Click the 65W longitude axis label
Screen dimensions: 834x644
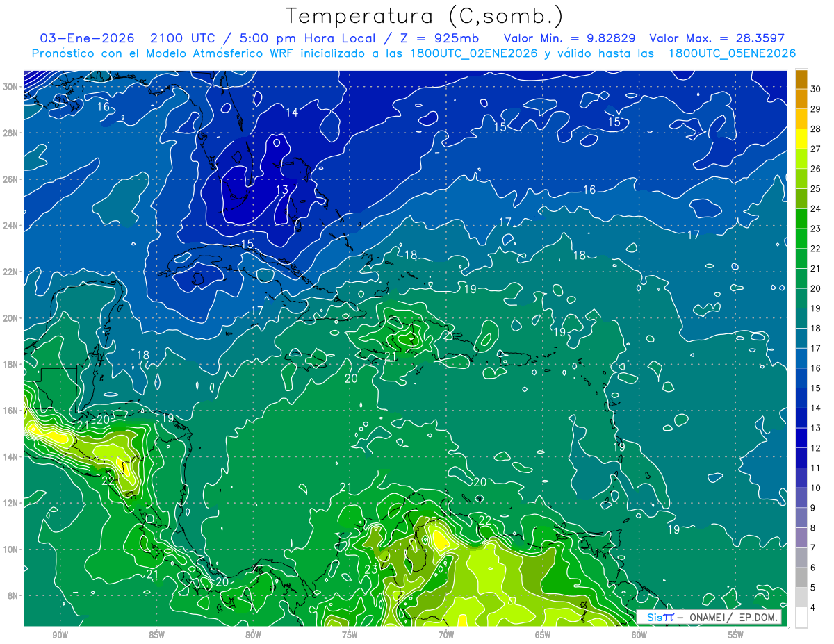543,634
